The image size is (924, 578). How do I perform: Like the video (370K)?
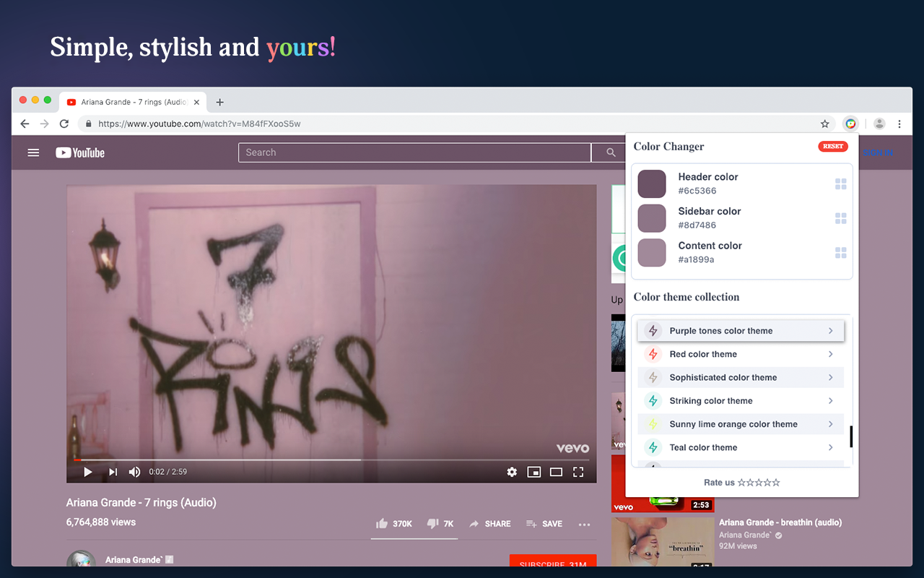(394, 524)
